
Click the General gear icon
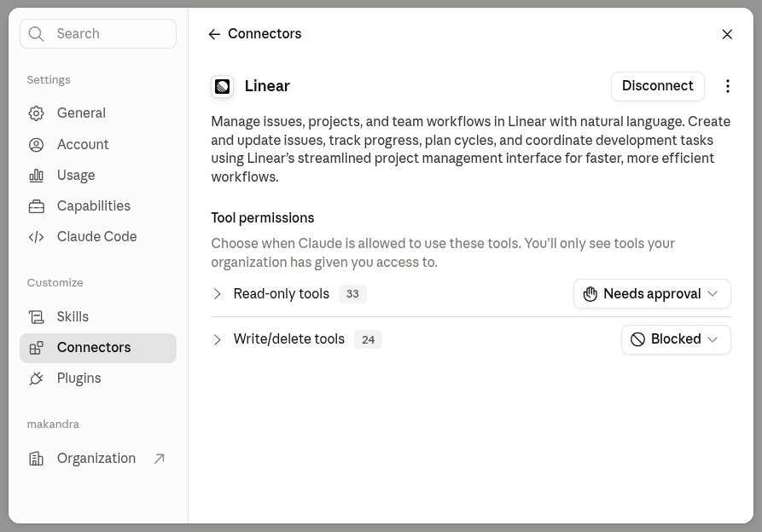(36, 113)
